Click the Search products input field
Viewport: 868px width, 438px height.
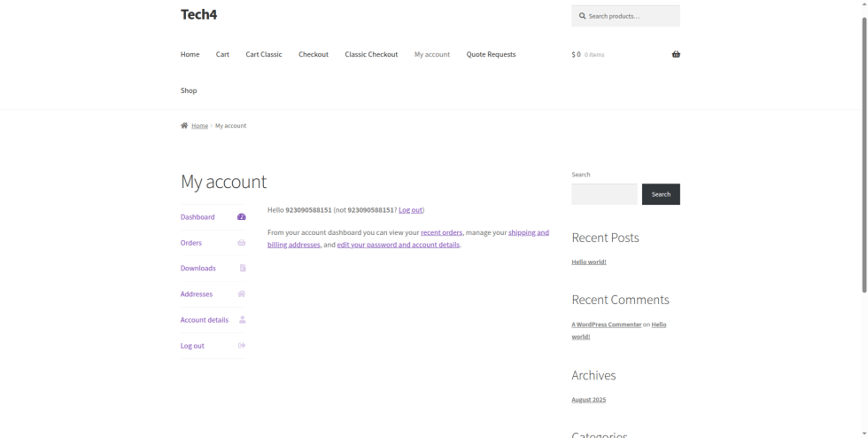pyautogui.click(x=625, y=16)
